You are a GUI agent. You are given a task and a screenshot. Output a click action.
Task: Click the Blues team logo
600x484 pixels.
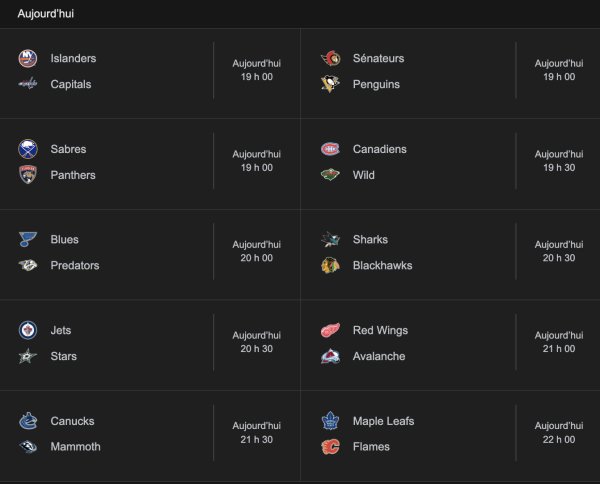(x=28, y=240)
